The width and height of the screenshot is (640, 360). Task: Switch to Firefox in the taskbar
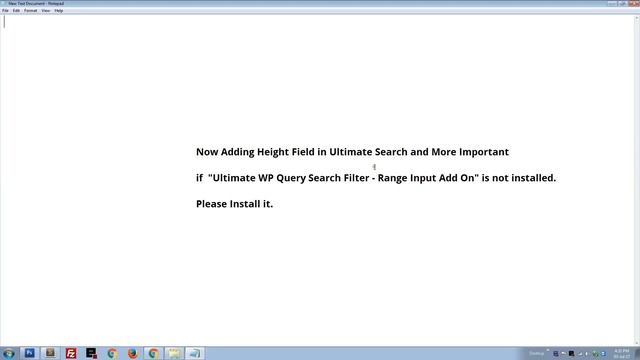(x=133, y=353)
